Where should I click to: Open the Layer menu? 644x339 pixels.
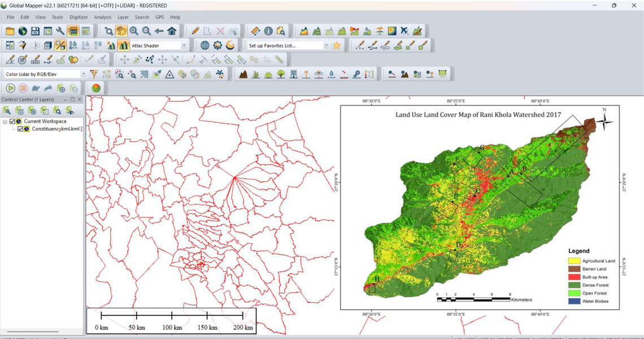(x=123, y=18)
